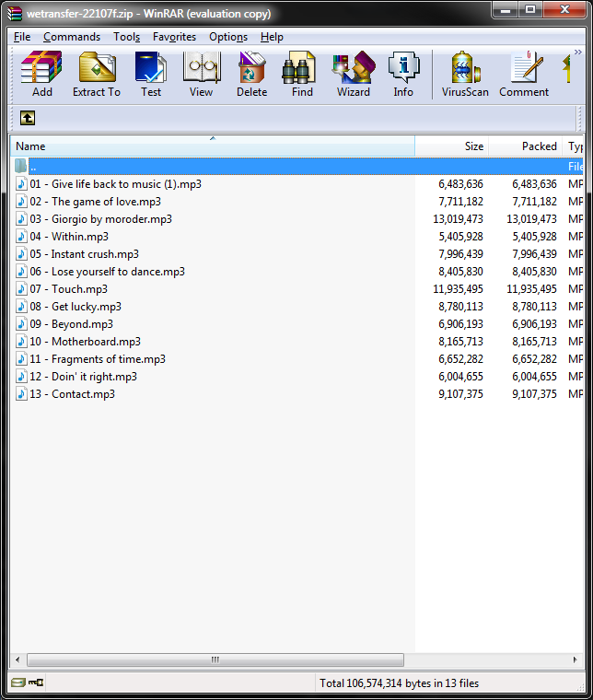Open the Help menu

[x=272, y=37]
